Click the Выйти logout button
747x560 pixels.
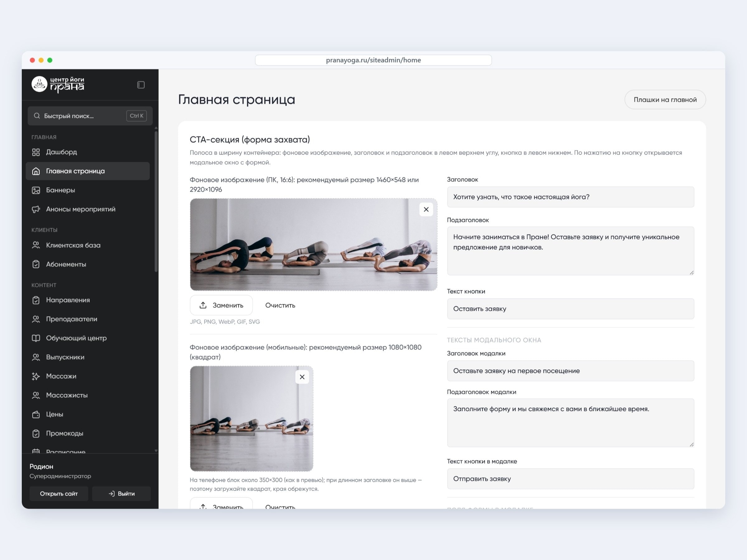[121, 493]
